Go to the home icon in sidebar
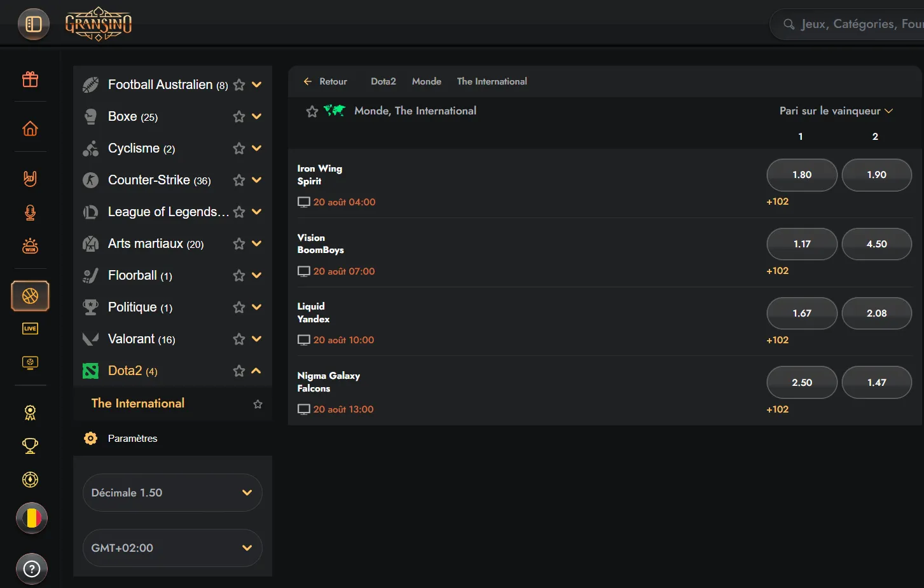The image size is (924, 588). (x=30, y=128)
